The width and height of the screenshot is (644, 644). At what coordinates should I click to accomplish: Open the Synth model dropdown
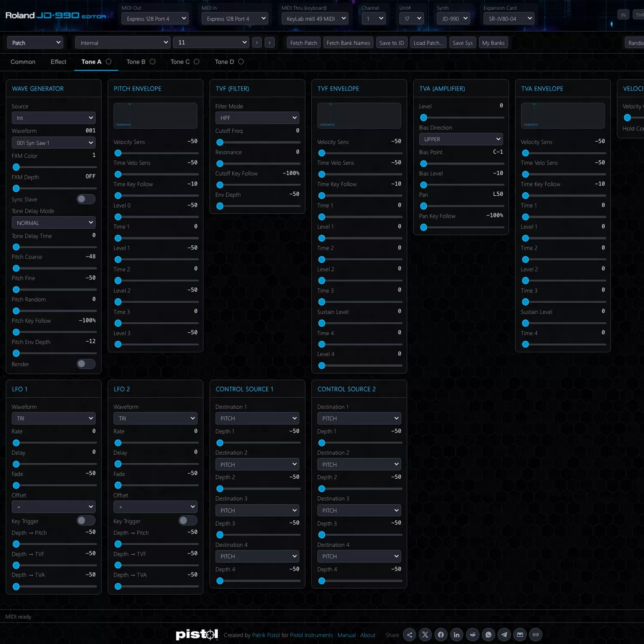point(453,18)
